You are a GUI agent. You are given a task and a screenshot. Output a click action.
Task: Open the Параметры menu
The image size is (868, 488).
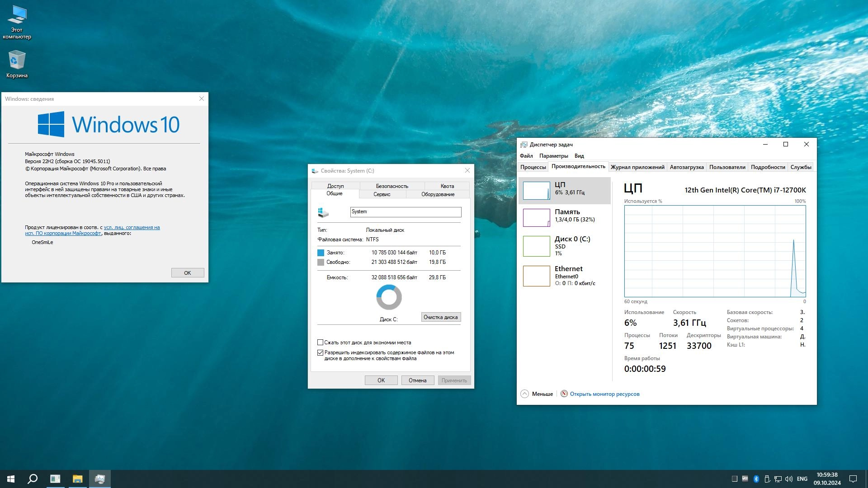click(x=553, y=156)
